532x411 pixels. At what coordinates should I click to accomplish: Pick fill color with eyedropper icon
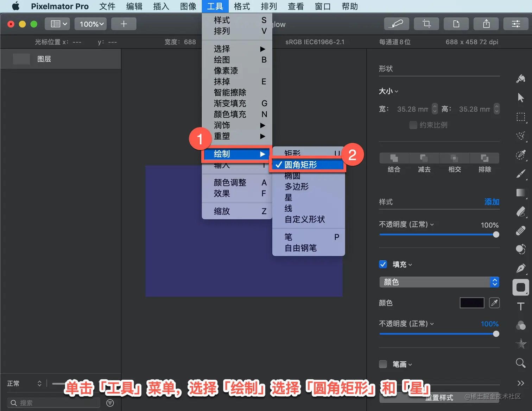click(x=494, y=303)
